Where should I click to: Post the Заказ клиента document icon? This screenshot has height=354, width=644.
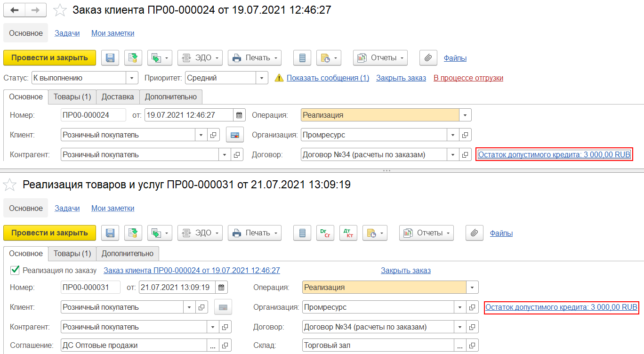point(133,58)
